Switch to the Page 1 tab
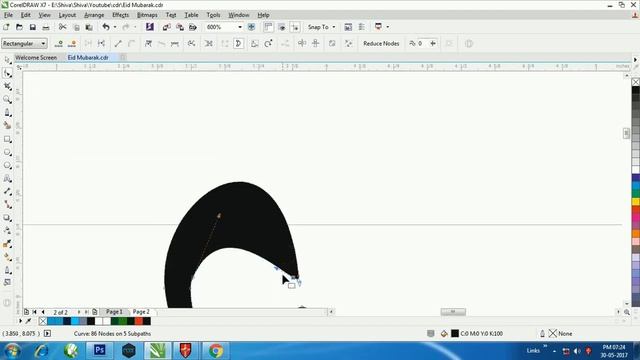Screen dimensions: 640x360 click(114, 312)
